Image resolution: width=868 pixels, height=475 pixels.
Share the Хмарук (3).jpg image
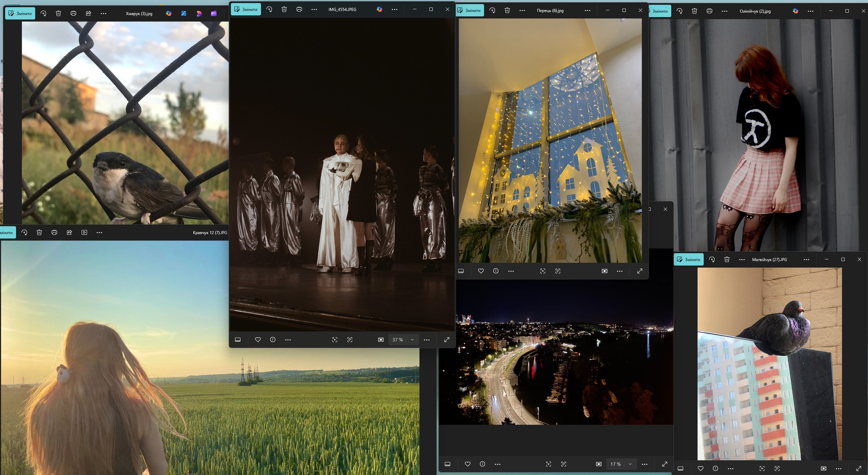(89, 14)
